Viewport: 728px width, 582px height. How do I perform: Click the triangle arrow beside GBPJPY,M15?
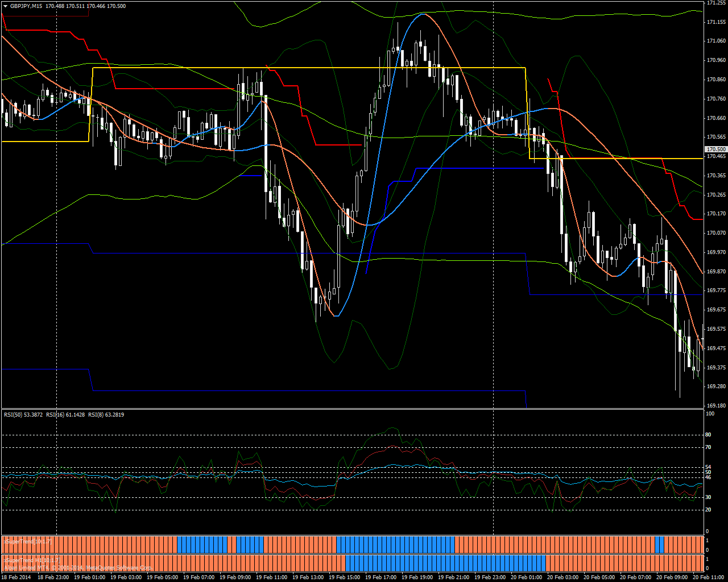coord(6,6)
